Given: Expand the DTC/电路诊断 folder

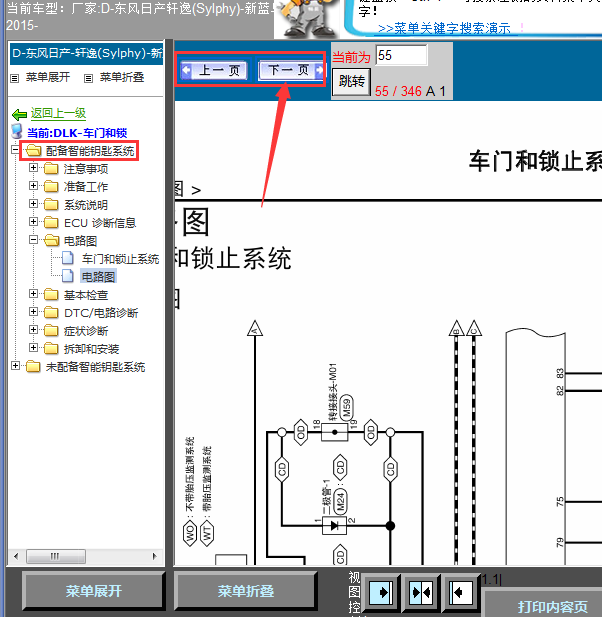Looking at the screenshot, I should coord(33,312).
